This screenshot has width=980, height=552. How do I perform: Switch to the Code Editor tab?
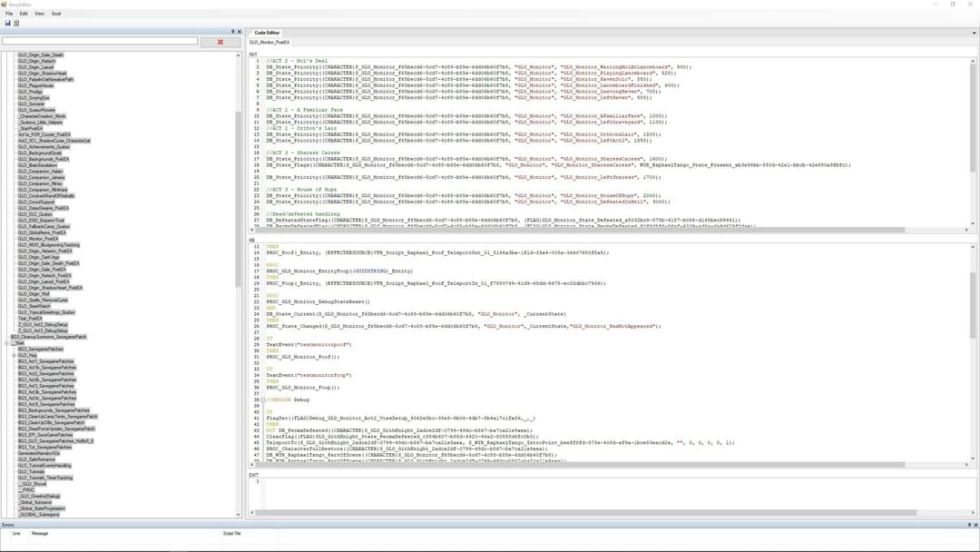tap(265, 32)
